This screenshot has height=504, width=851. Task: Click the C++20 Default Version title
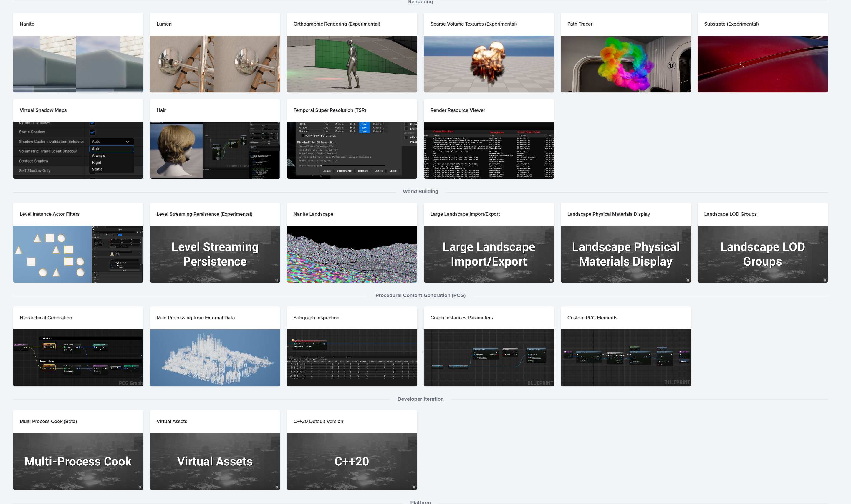tap(318, 421)
